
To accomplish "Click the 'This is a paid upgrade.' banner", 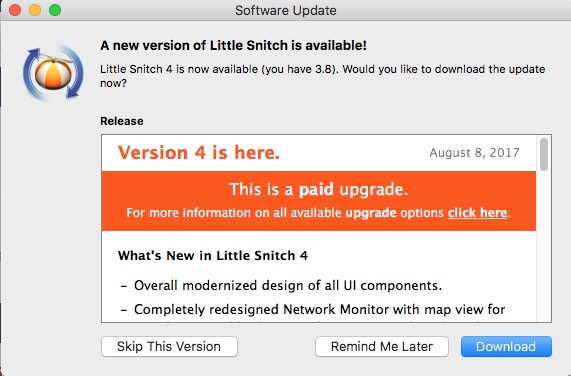I will 319,201.
